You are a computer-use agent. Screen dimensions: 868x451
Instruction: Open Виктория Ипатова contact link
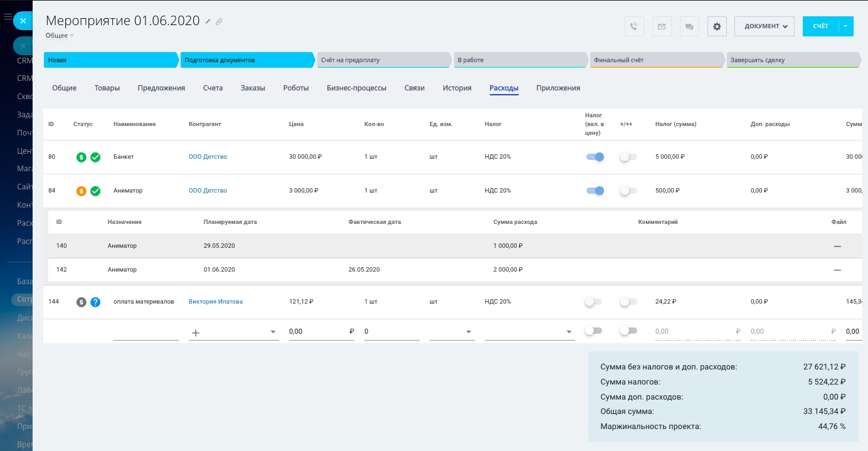(216, 302)
